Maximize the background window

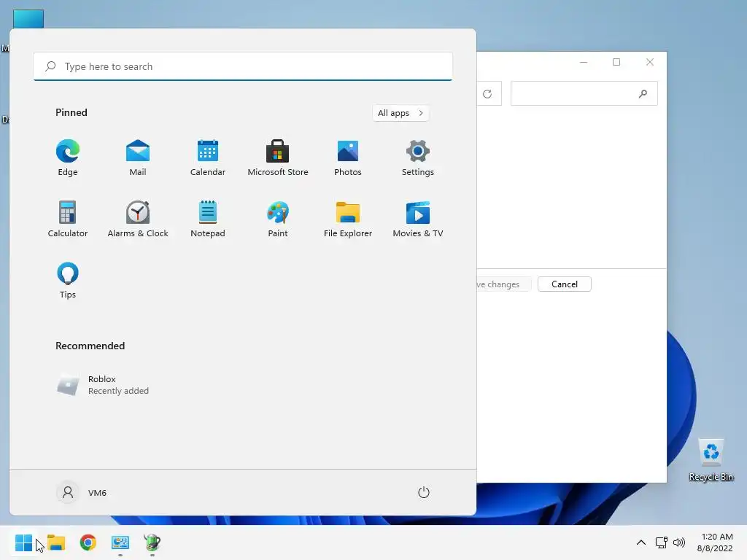(x=616, y=62)
